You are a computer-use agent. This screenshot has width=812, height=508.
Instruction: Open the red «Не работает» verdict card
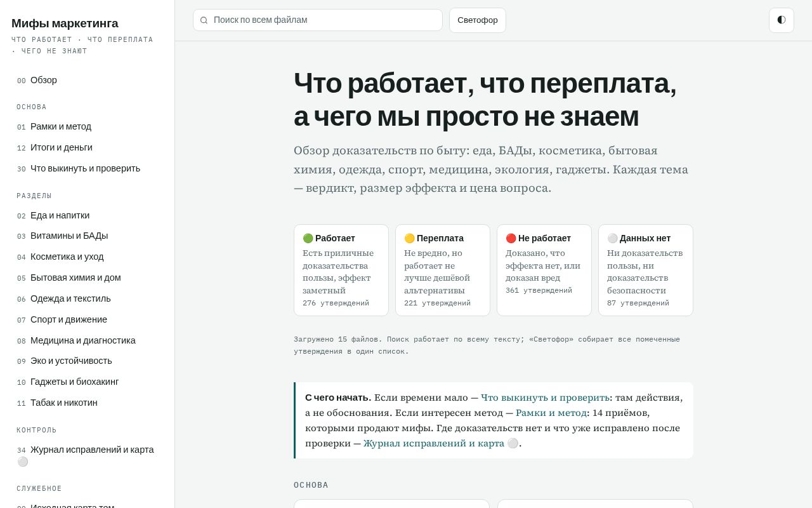(x=544, y=270)
